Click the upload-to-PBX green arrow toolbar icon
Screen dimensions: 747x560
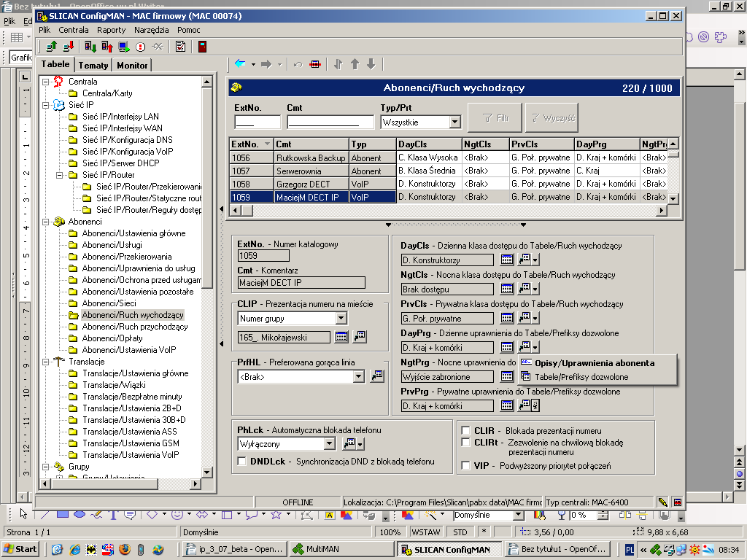click(x=52, y=46)
